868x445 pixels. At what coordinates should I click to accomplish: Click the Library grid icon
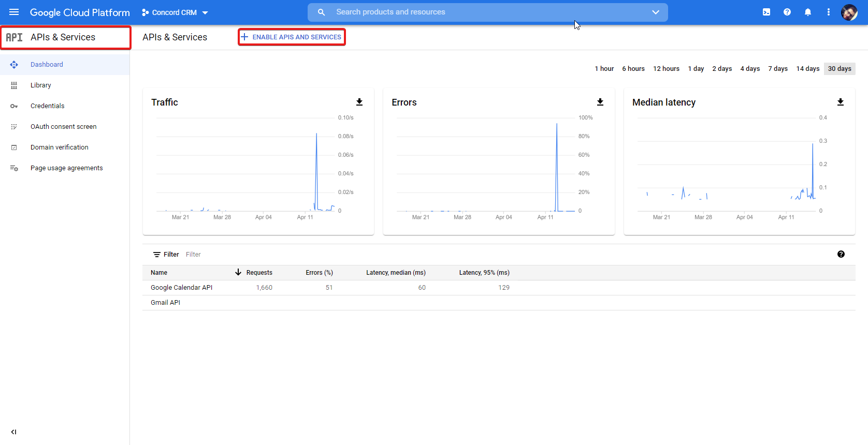(x=14, y=85)
